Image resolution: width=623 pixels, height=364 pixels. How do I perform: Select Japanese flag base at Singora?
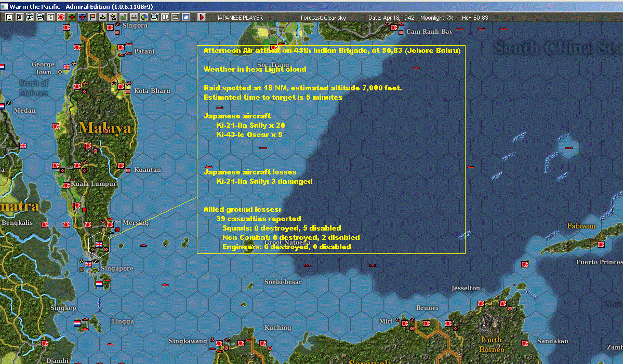(110, 28)
